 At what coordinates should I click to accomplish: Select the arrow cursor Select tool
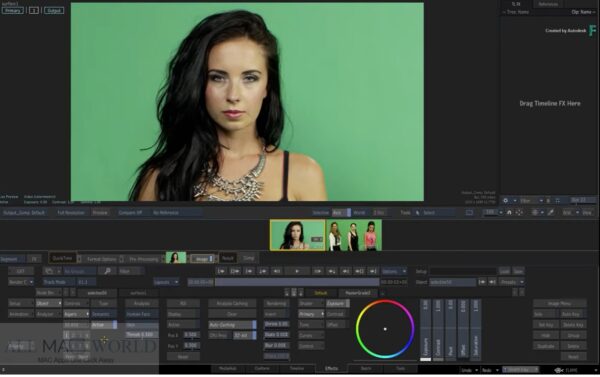coord(417,212)
